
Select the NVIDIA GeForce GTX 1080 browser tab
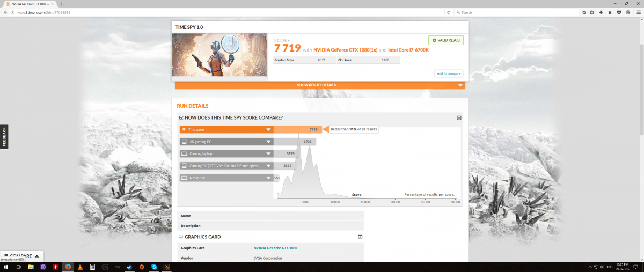point(30,4)
